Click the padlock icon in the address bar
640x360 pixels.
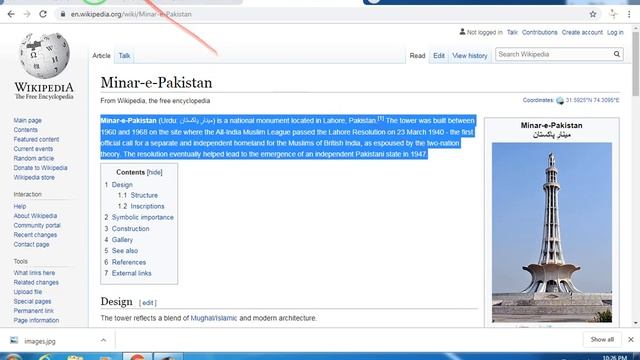[62, 14]
